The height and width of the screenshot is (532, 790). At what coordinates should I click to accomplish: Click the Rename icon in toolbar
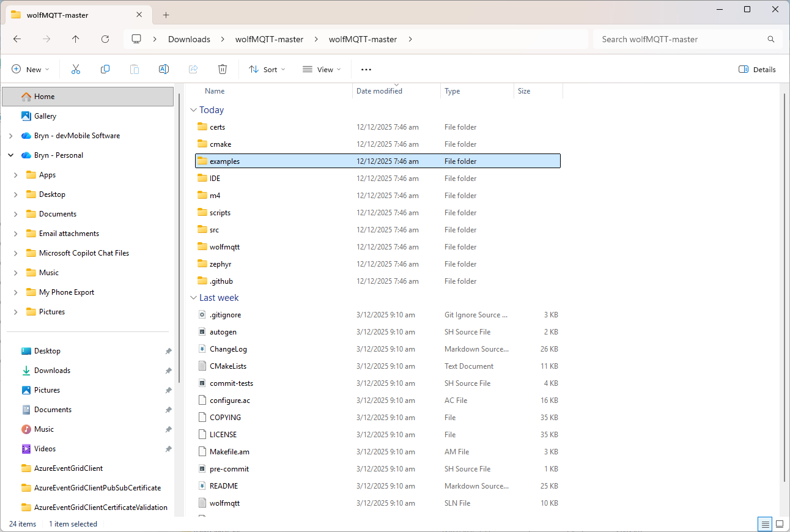point(164,70)
